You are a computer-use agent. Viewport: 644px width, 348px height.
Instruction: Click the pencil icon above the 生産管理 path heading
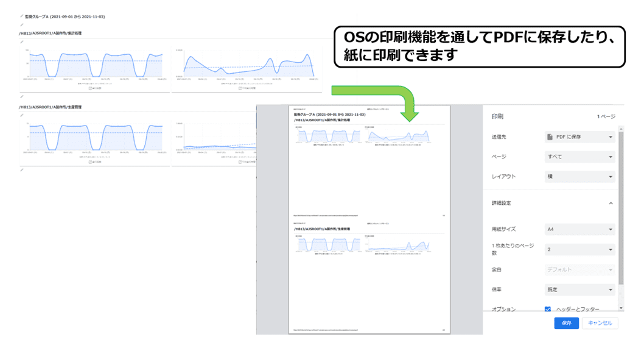21,97
